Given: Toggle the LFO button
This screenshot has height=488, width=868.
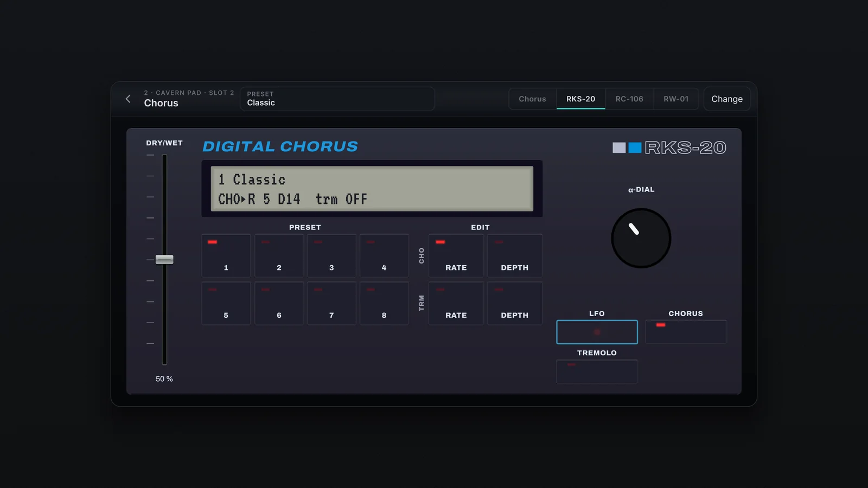Looking at the screenshot, I should (x=597, y=332).
